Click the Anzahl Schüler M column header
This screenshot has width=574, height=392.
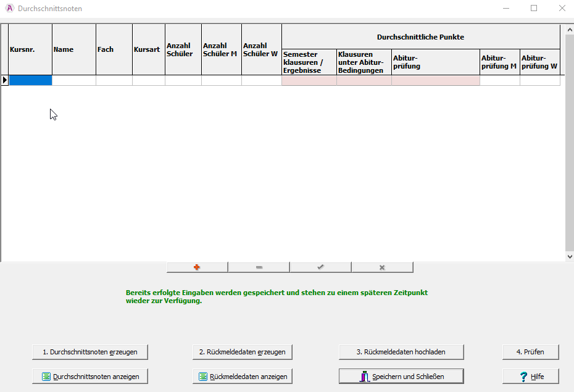click(222, 49)
